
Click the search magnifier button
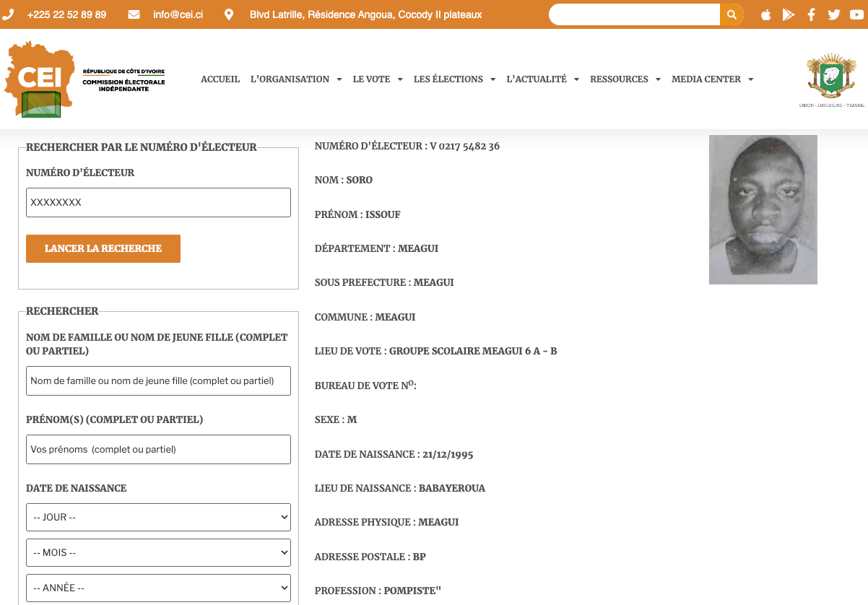[x=732, y=14]
